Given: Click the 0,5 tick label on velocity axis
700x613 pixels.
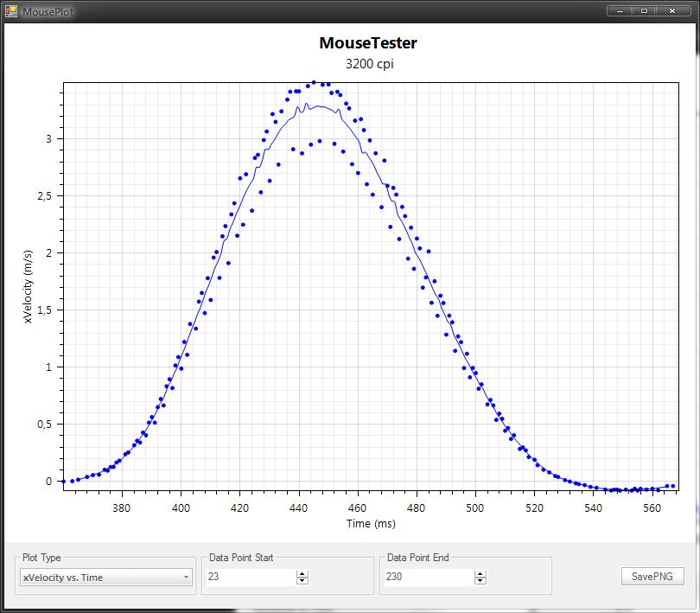Looking at the screenshot, I should click(44, 425).
